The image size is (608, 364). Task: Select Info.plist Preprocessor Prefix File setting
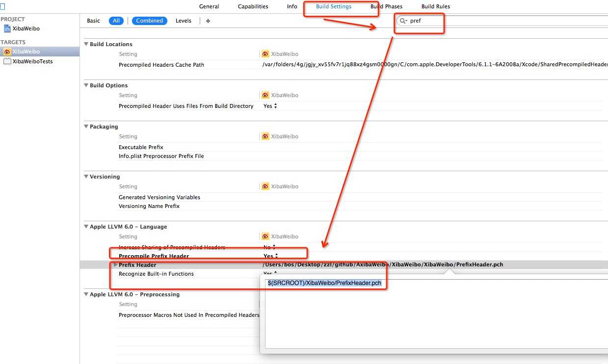(x=161, y=156)
